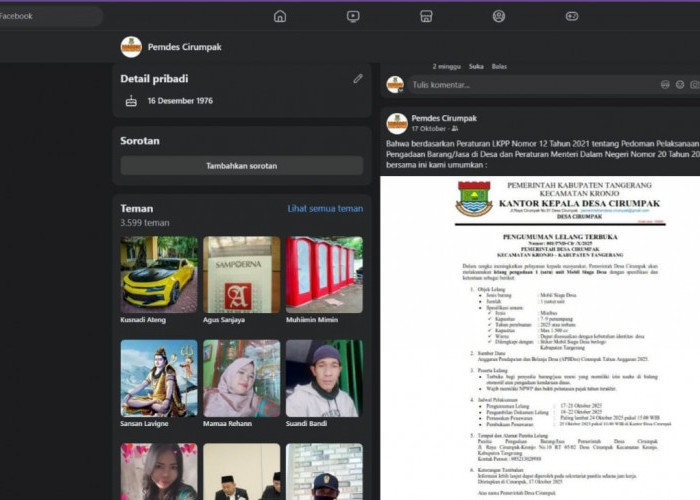Viewport: 700px width, 500px height.
Task: Open the Marketplace icon in top bar
Action: pos(426,16)
